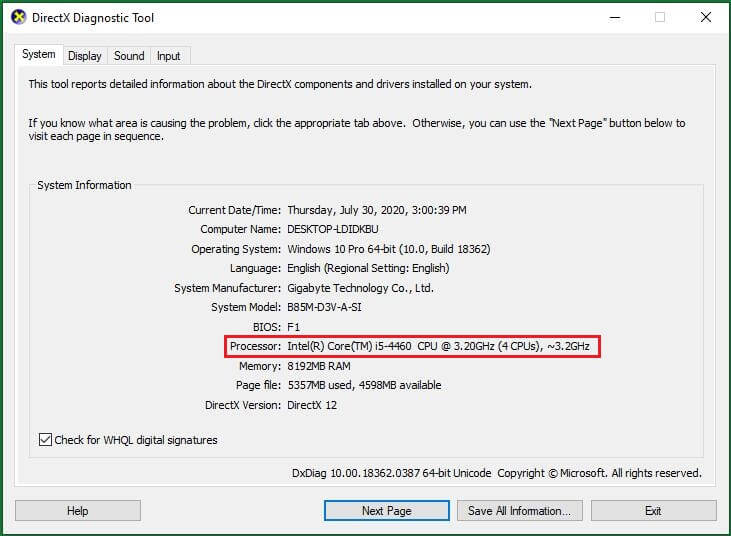
Task: Click Save All Information button
Action: [x=520, y=511]
